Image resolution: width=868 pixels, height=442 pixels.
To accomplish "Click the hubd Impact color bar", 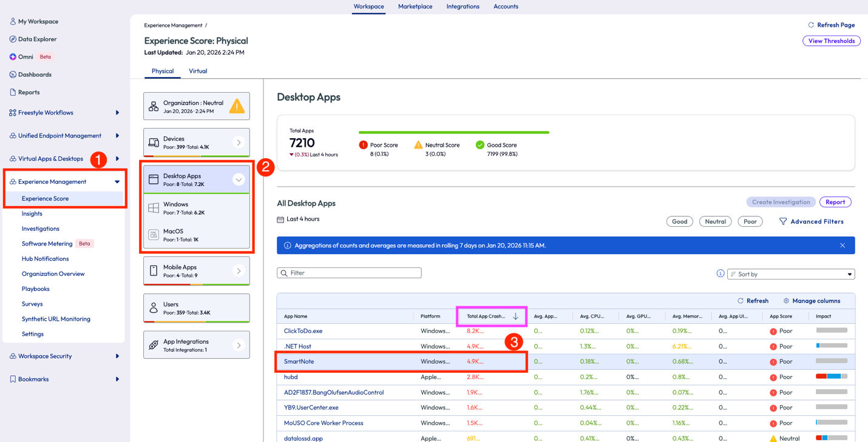I will tap(831, 377).
